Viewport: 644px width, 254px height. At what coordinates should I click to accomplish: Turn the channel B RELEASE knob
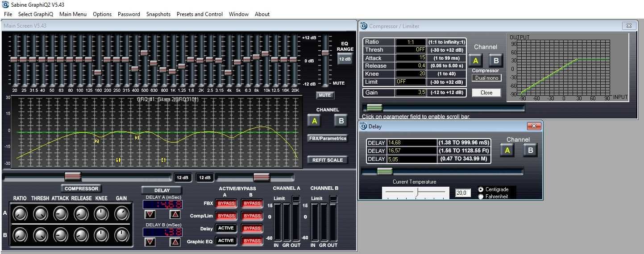click(81, 235)
